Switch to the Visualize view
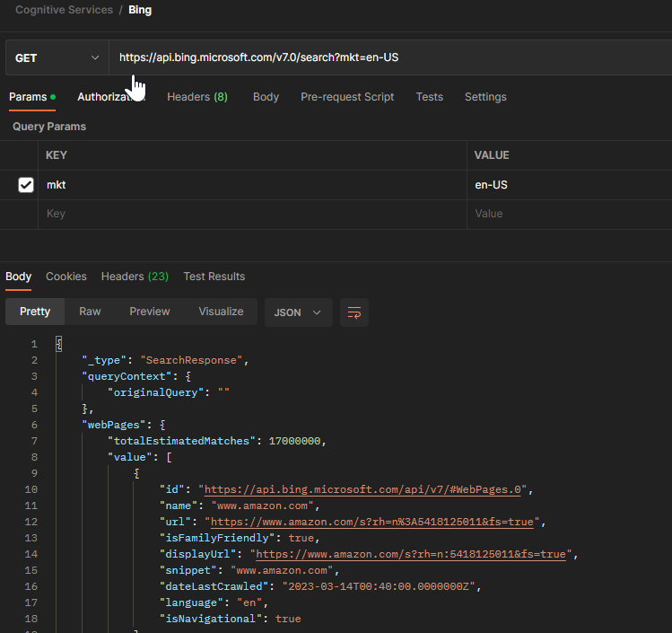 221,312
